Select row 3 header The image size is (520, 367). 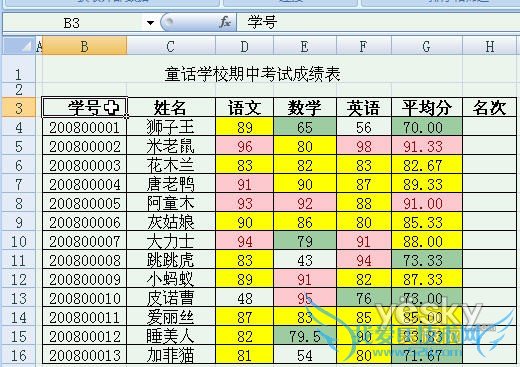(x=19, y=108)
